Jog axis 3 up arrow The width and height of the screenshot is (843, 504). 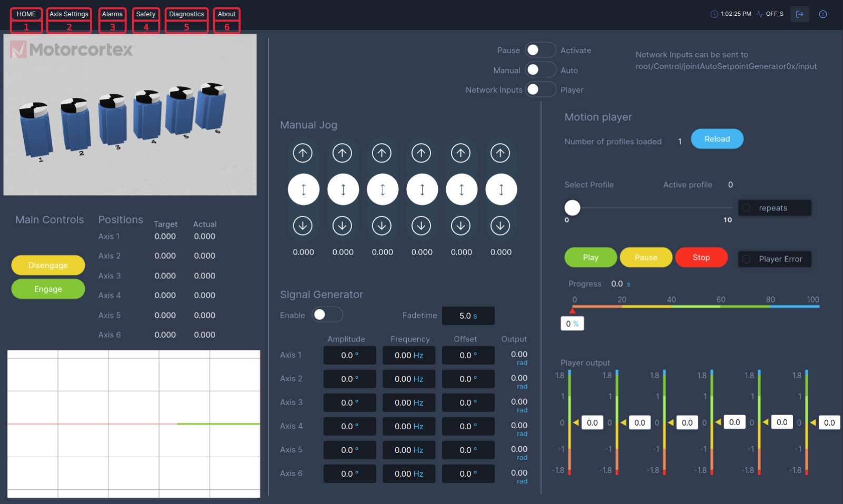pos(382,153)
